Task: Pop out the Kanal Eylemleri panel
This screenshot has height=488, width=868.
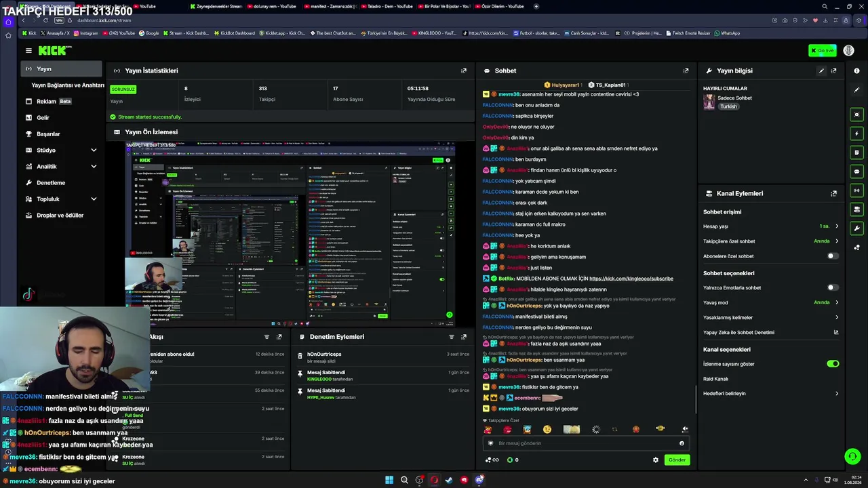Action: pyautogui.click(x=833, y=193)
